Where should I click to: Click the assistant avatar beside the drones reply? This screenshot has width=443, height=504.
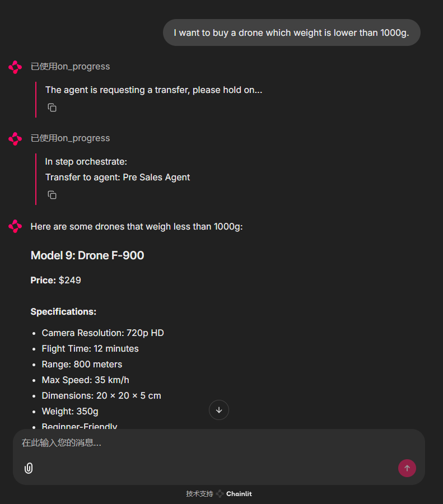click(15, 226)
